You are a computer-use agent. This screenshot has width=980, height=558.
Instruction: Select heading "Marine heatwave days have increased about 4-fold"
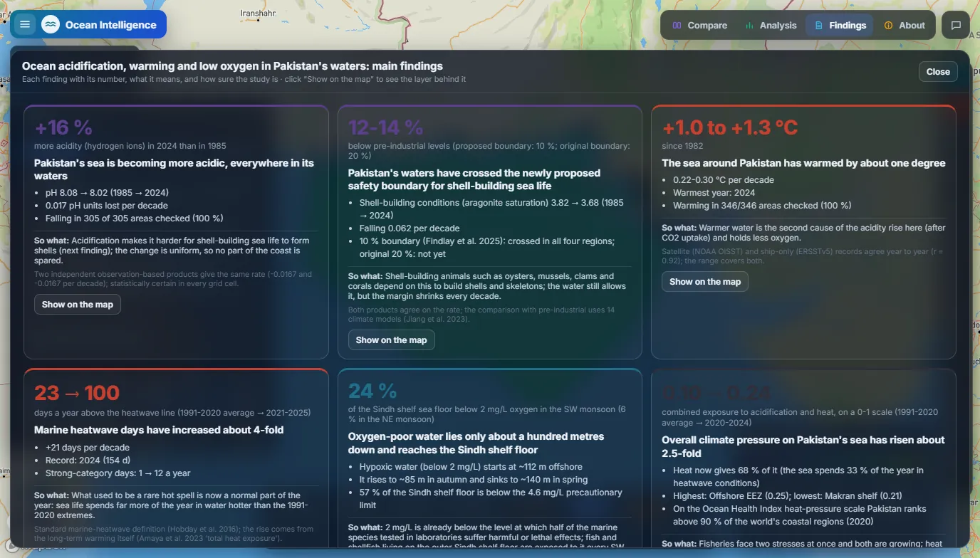point(158,430)
